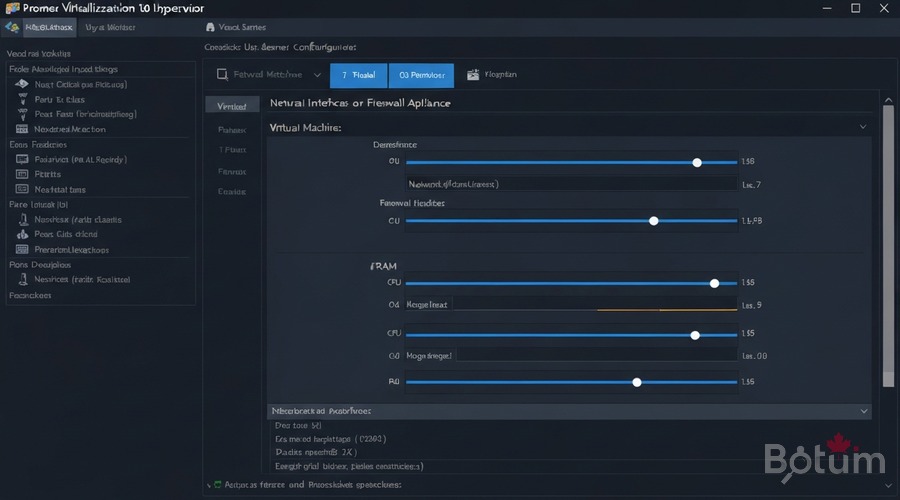Click the icon beside Paru E: tikas
Viewport: 900px width, 500px height.
[x=22, y=99]
